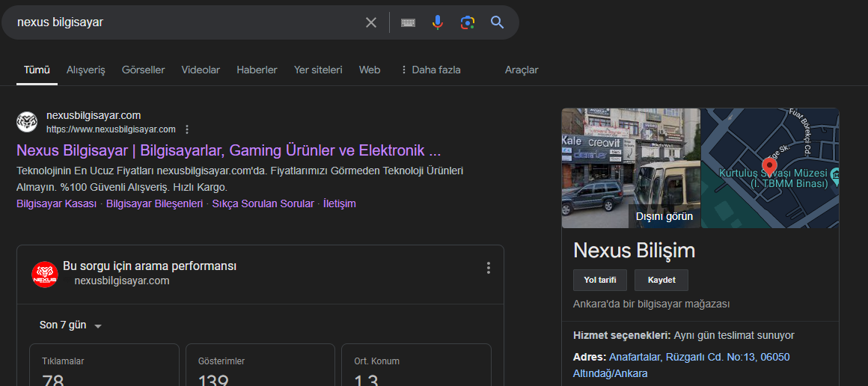Image resolution: width=868 pixels, height=386 pixels.
Task: Click the nexusbilgisayar.com site favicon in the result
Action: (x=27, y=122)
